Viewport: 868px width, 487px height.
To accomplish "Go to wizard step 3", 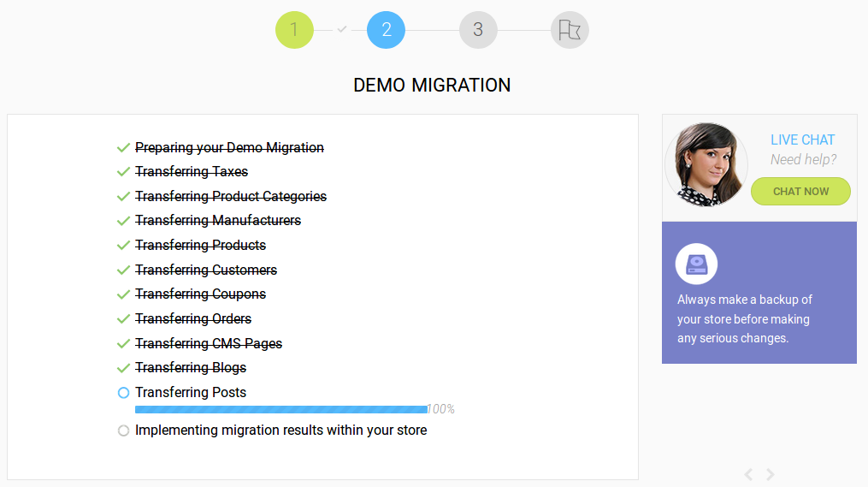I will tap(478, 30).
